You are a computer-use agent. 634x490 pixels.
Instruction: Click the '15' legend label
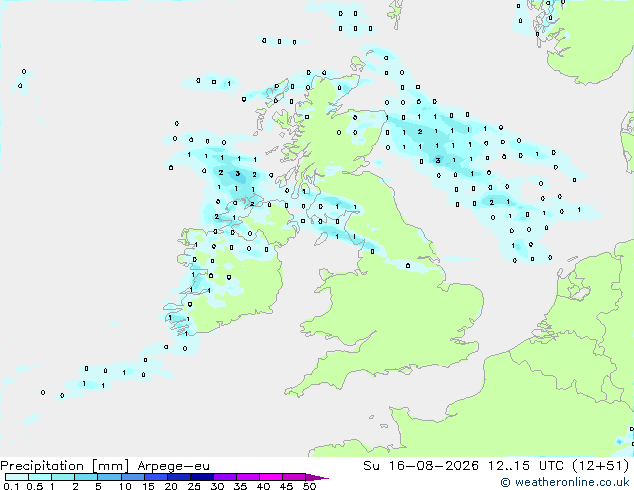click(x=148, y=486)
